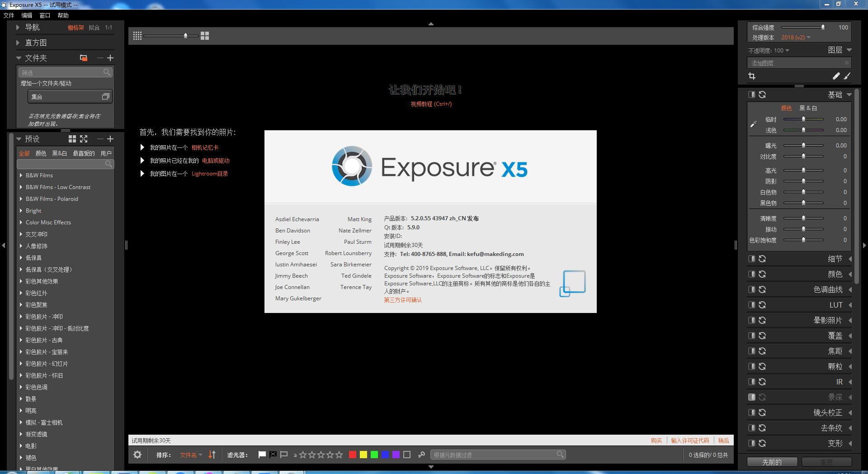Toggle the 颜色 panel on/off
This screenshot has width=868, height=474.
coord(751,274)
